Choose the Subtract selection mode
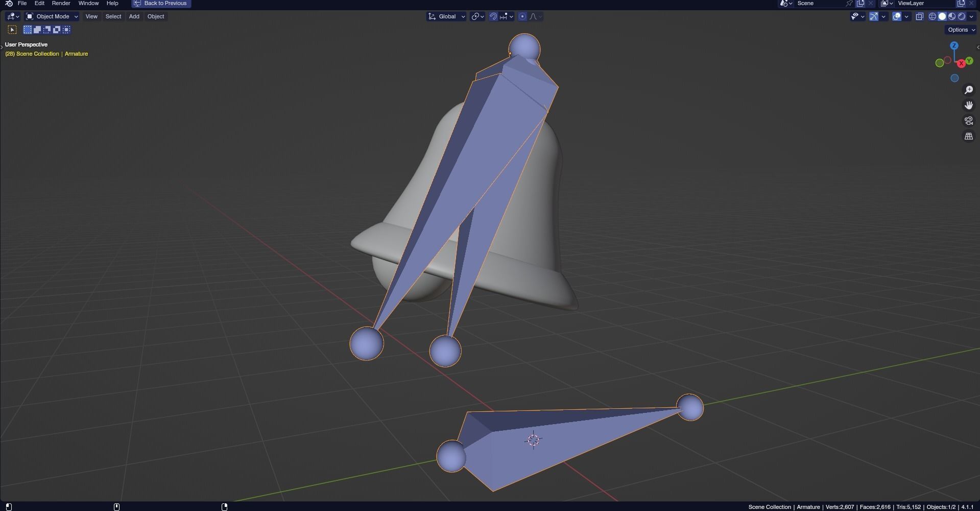The width and height of the screenshot is (980, 511). [47, 30]
